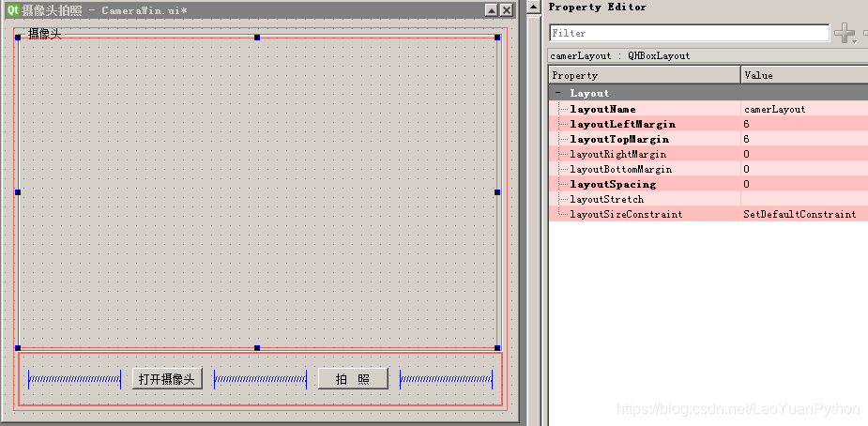Screen dimensions: 868x426
Task: Click the Property column header
Action: coord(645,75)
